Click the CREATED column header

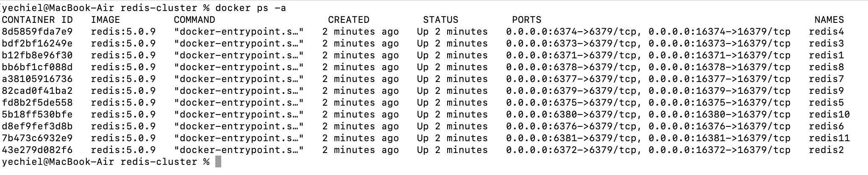(x=349, y=20)
